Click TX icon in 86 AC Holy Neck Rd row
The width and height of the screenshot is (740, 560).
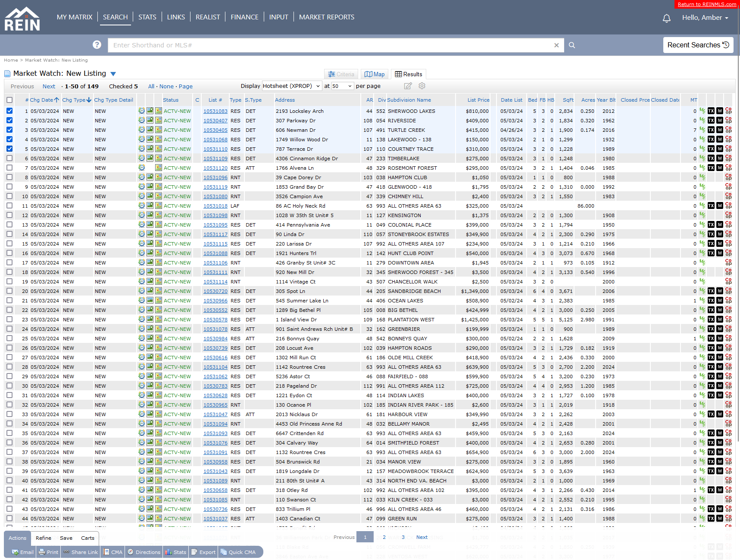coord(711,205)
